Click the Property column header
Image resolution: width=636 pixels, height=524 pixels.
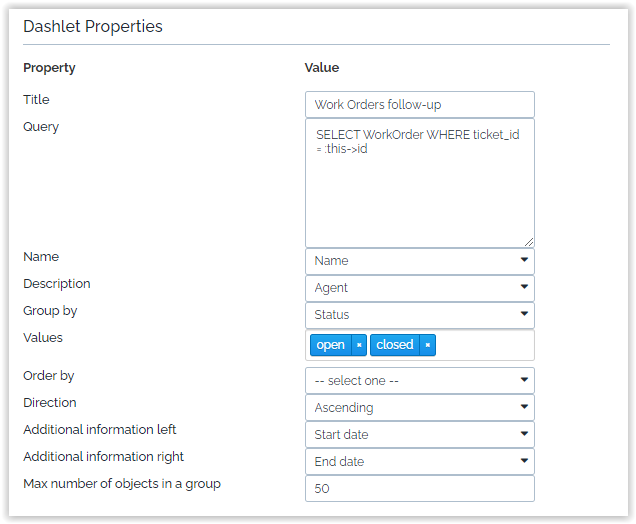point(49,68)
